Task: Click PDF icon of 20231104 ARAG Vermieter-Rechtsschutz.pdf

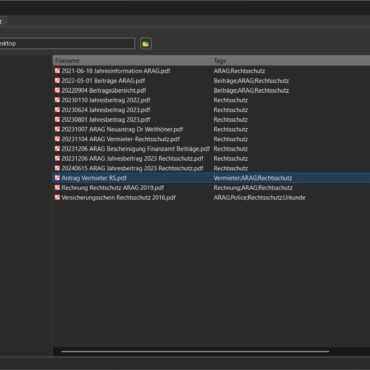Action: click(x=57, y=139)
